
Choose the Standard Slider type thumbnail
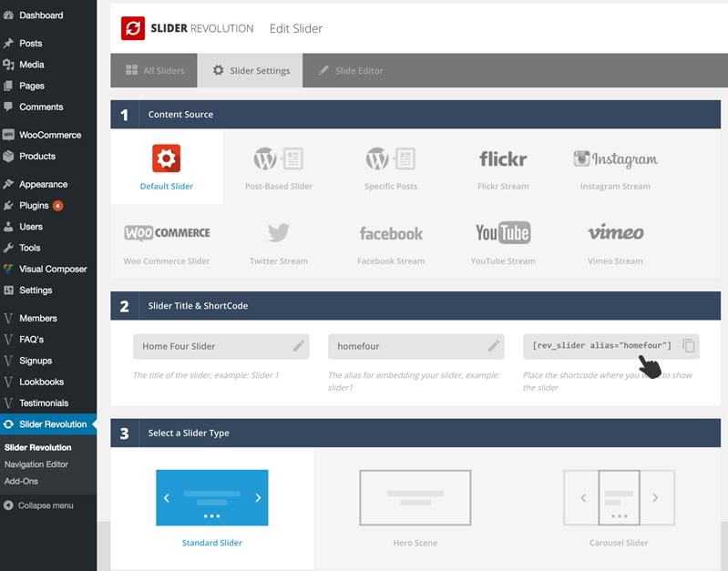(x=211, y=497)
